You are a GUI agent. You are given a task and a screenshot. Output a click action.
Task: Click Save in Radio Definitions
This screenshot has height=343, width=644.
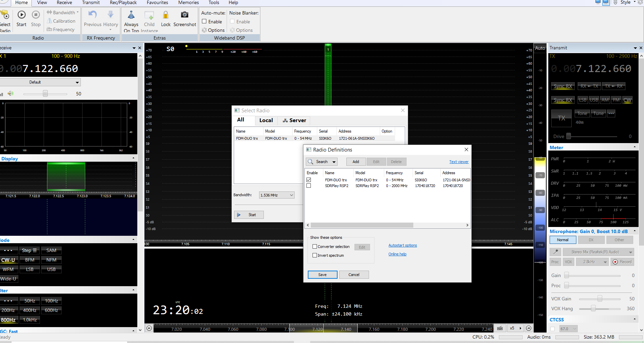tap(322, 275)
